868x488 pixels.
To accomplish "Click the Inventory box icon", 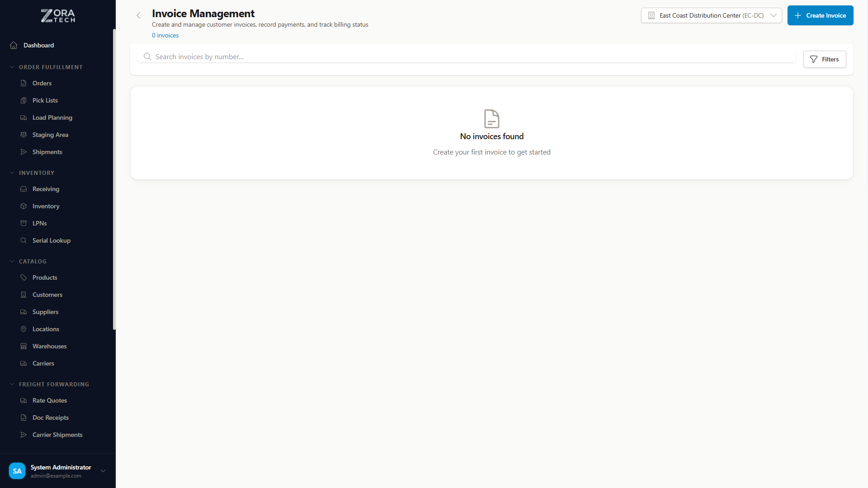I will 24,206.
